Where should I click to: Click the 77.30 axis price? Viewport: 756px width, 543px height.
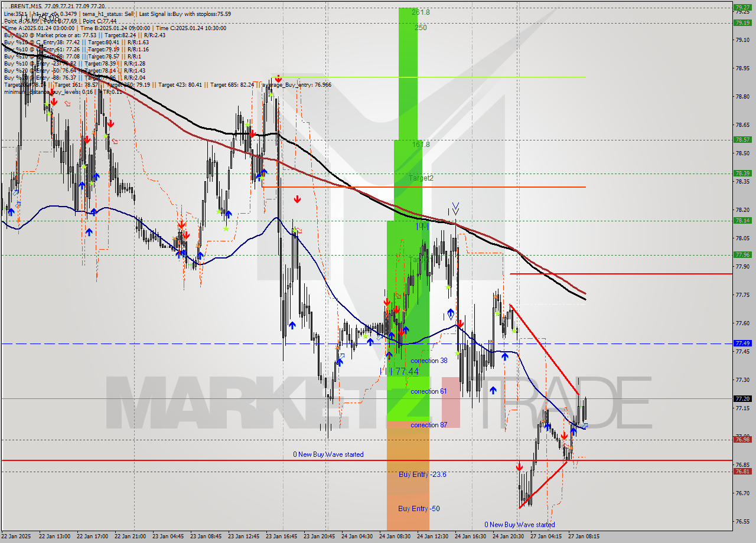[742, 380]
